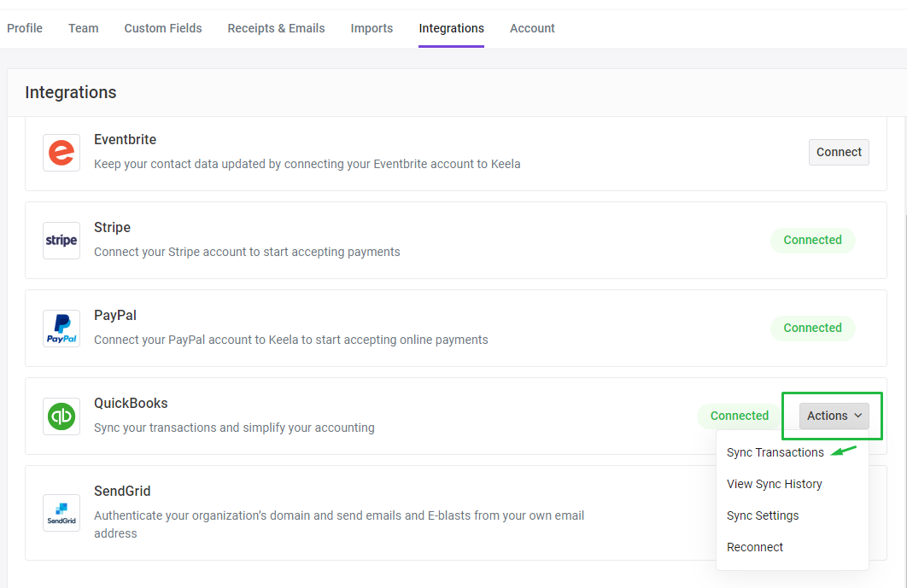Click text 'Connect your Stripe account to start accepting payments'
Image resolution: width=907 pixels, height=588 pixels.
point(247,252)
